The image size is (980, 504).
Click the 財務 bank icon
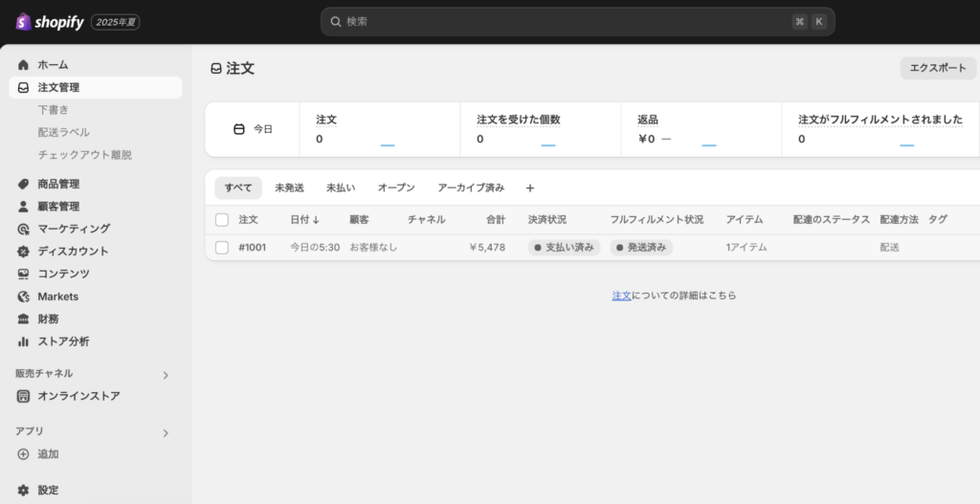pos(23,319)
